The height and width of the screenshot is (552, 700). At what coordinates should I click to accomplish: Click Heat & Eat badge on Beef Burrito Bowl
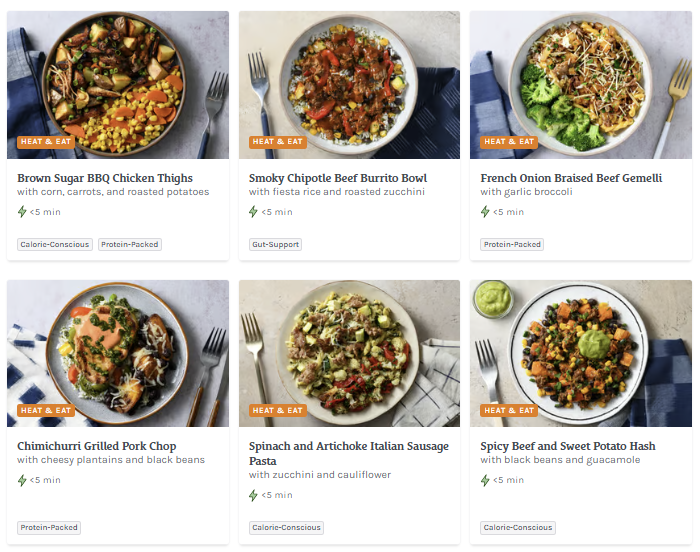(x=278, y=142)
